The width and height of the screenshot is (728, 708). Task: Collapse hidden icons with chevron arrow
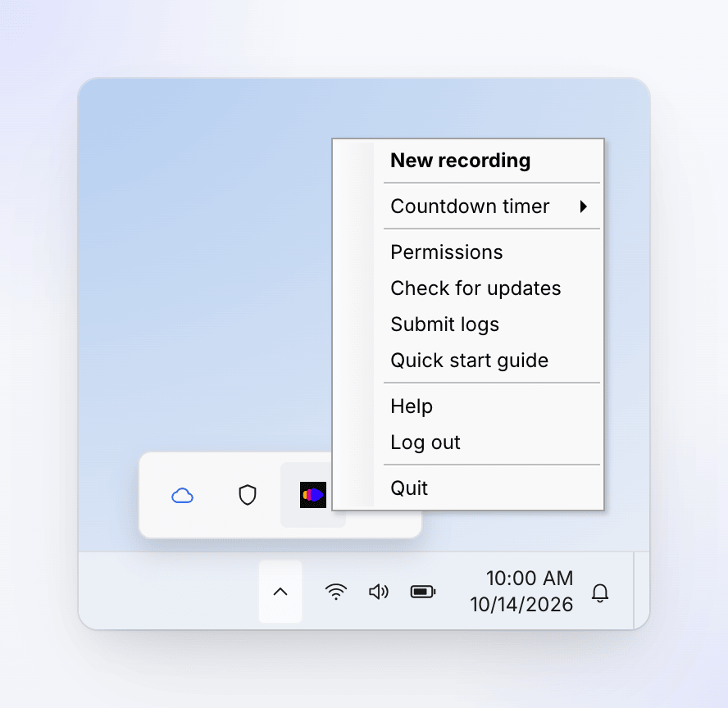tap(280, 592)
